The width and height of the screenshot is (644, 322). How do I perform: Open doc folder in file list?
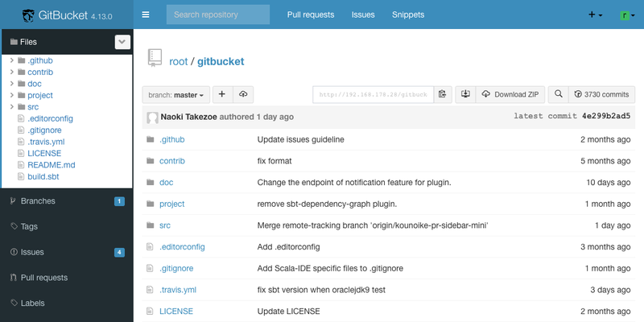167,183
